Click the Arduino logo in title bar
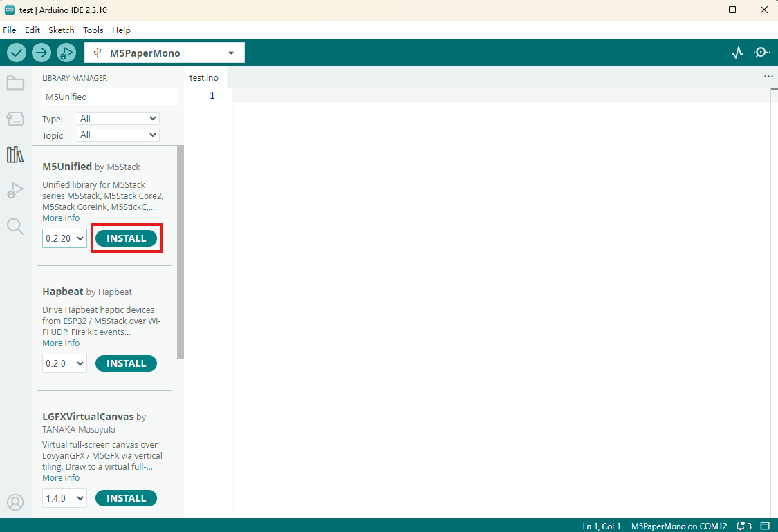Image resolution: width=778 pixels, height=532 pixels. (10, 10)
